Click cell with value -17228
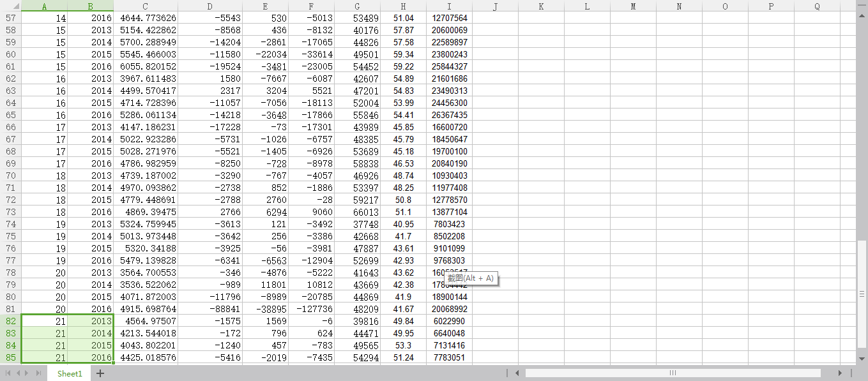This screenshot has height=381, width=868. pos(210,127)
